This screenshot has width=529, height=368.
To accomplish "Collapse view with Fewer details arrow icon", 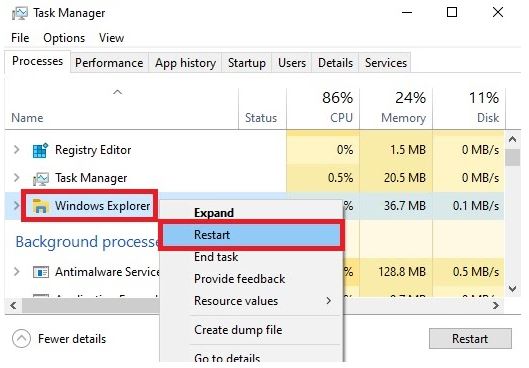I will point(21,338).
